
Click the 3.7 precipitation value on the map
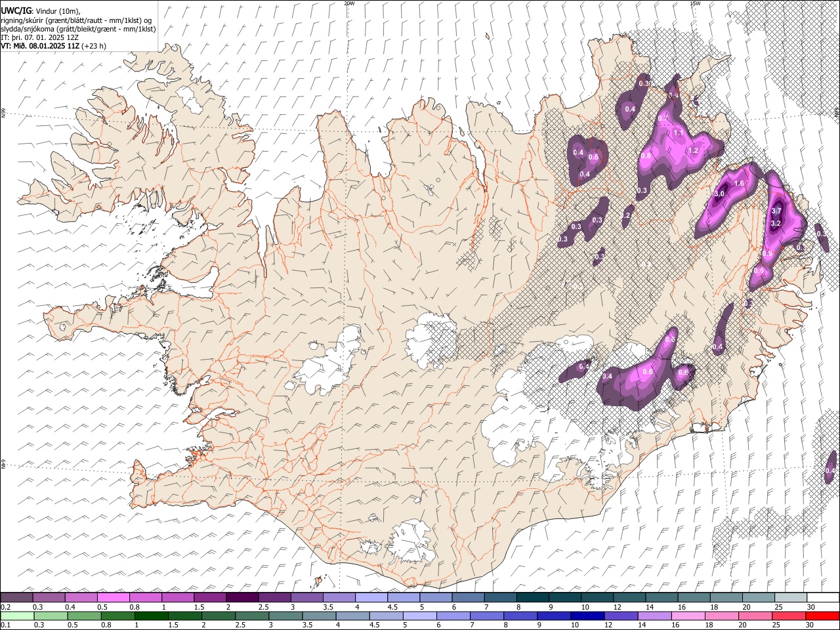coord(777,211)
